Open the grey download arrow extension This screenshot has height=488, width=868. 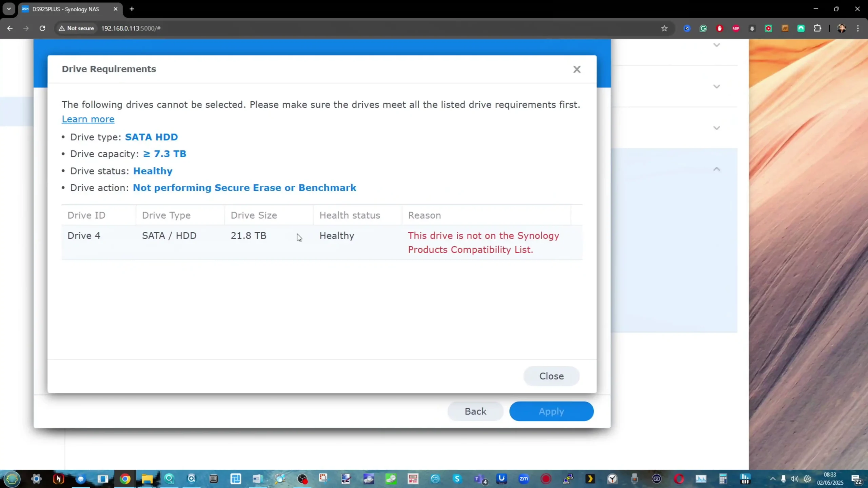point(752,28)
